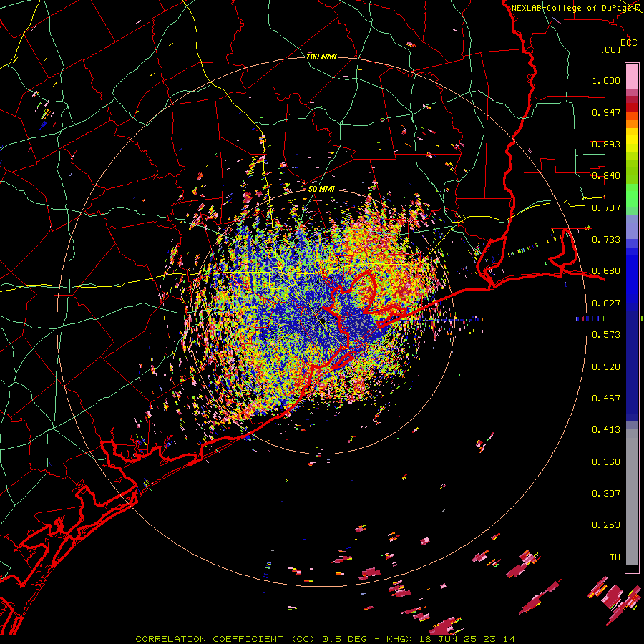Screen dimensions: 644x644
Task: Select the 100 NMI range ring label
Action: pos(321,57)
